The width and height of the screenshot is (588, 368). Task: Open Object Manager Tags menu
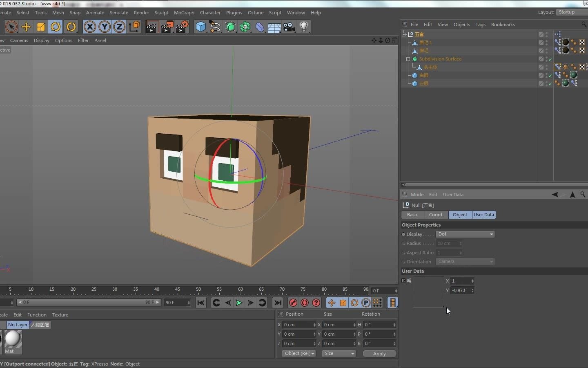481,25
